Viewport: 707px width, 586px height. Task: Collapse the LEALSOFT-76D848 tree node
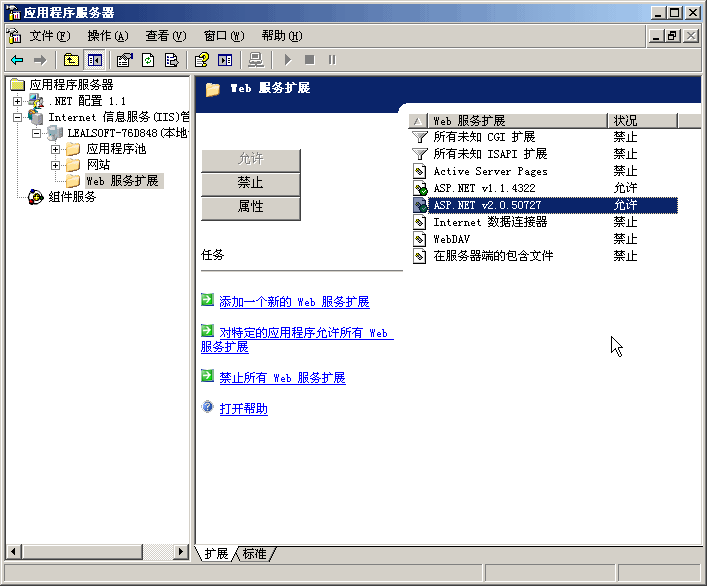37,133
